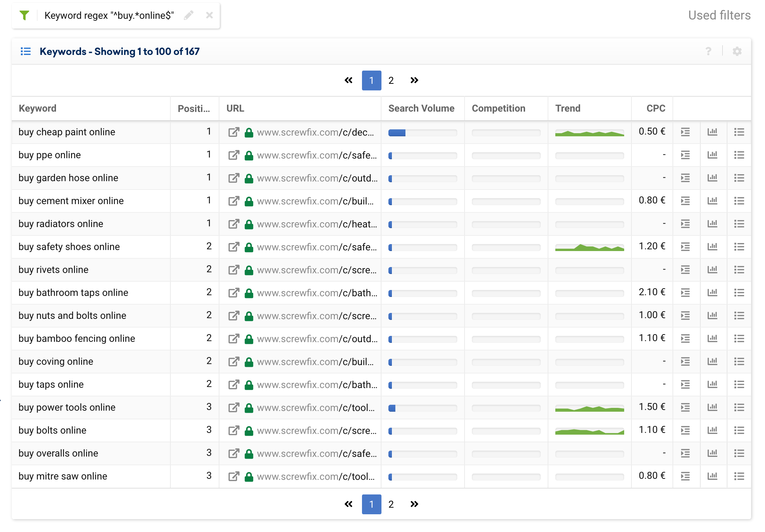Open screwfix URL for buy ppe online
765x532 pixels.
click(317, 155)
